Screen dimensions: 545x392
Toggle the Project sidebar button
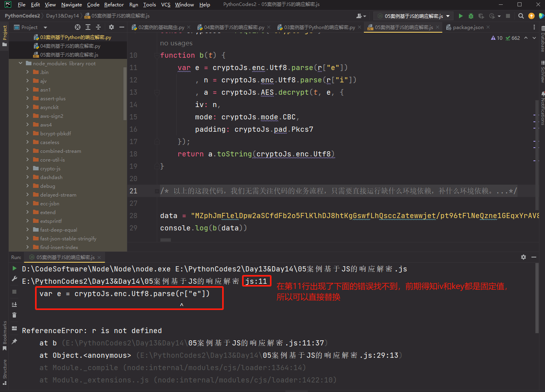tap(4, 36)
